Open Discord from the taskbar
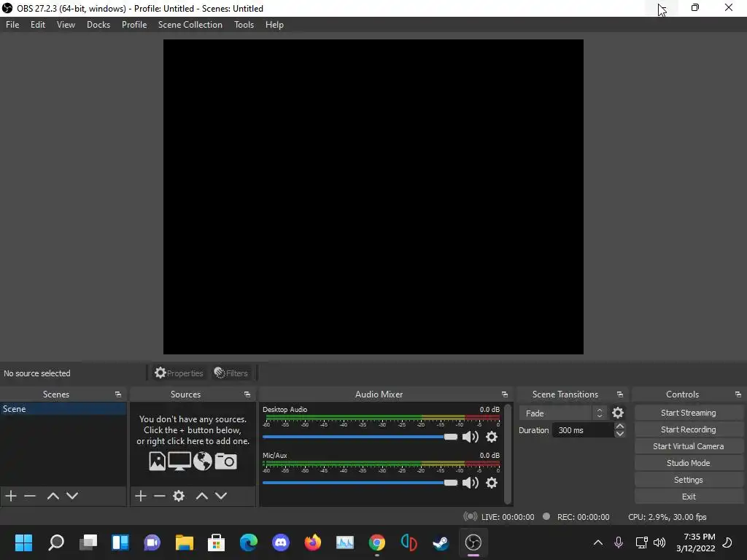 [x=281, y=542]
